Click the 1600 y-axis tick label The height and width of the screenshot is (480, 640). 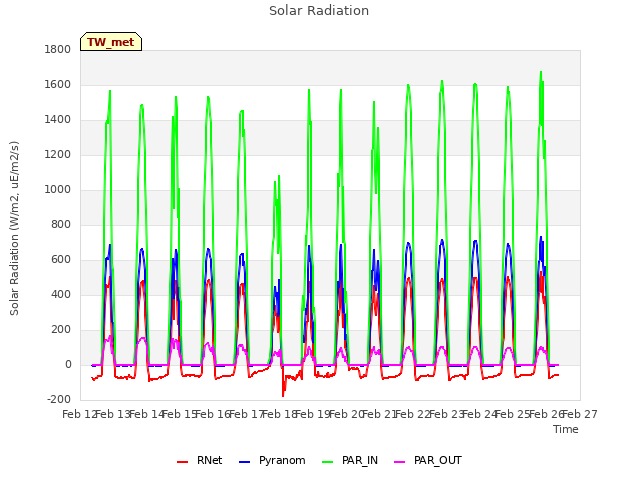click(x=58, y=84)
